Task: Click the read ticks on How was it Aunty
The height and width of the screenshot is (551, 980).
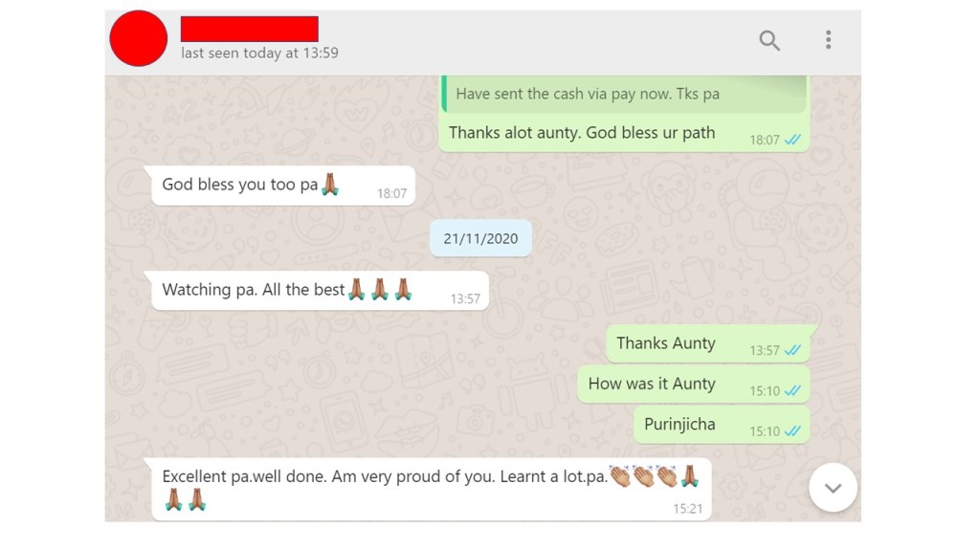Action: click(792, 390)
